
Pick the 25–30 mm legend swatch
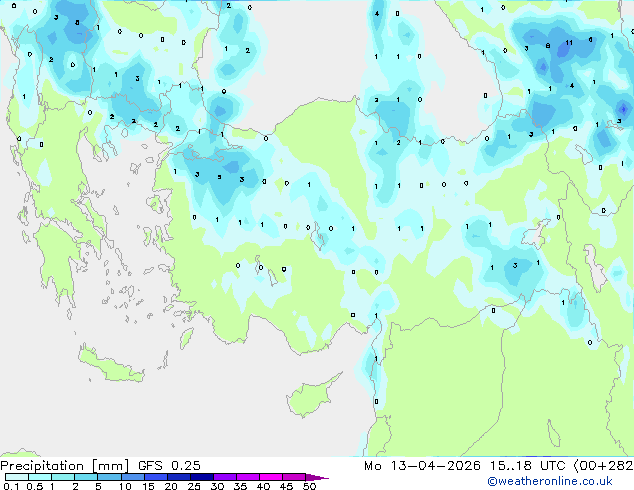click(x=202, y=477)
